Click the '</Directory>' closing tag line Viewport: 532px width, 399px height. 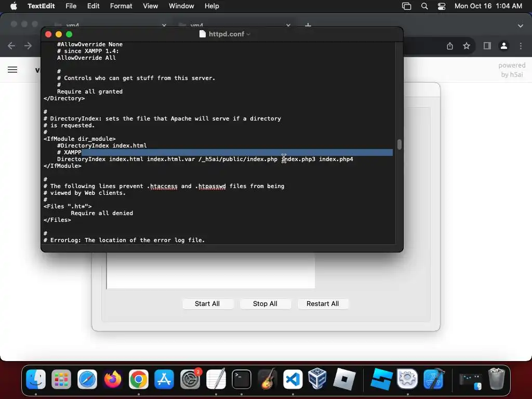(x=64, y=98)
